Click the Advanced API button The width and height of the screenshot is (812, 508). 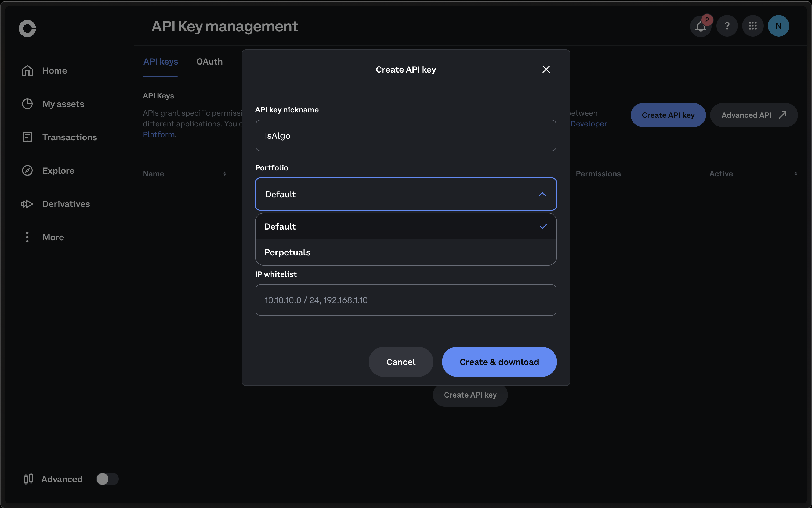pyautogui.click(x=754, y=115)
